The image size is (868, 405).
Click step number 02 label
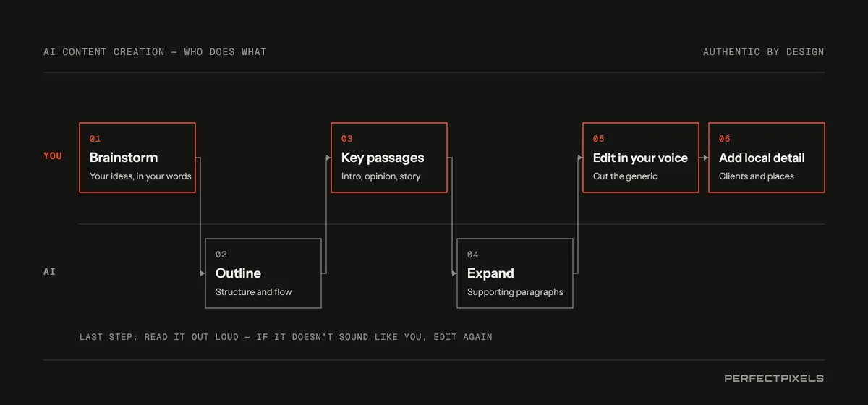(221, 255)
